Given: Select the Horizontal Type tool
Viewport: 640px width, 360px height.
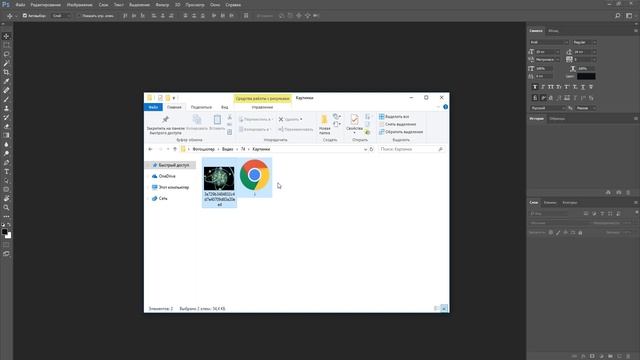Looking at the screenshot, I should tap(6, 171).
